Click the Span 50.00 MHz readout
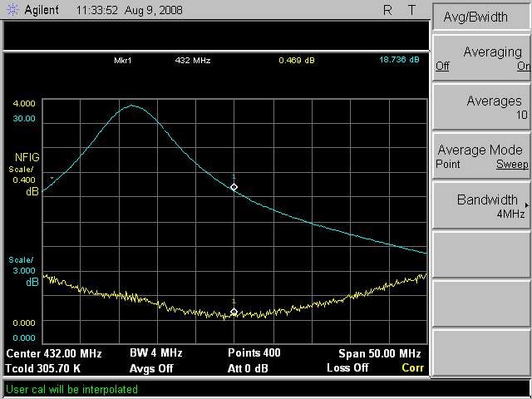The height and width of the screenshot is (399, 532). pos(379,353)
